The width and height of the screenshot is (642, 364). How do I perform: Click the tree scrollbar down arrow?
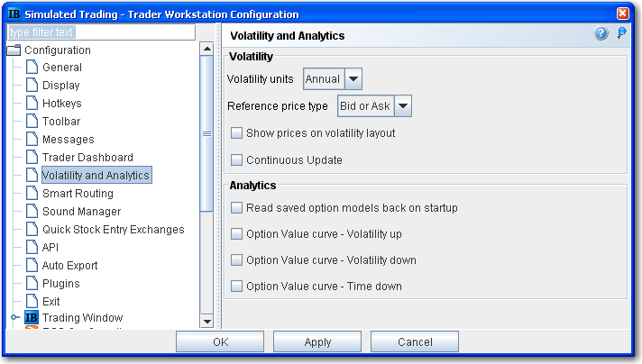coord(207,322)
